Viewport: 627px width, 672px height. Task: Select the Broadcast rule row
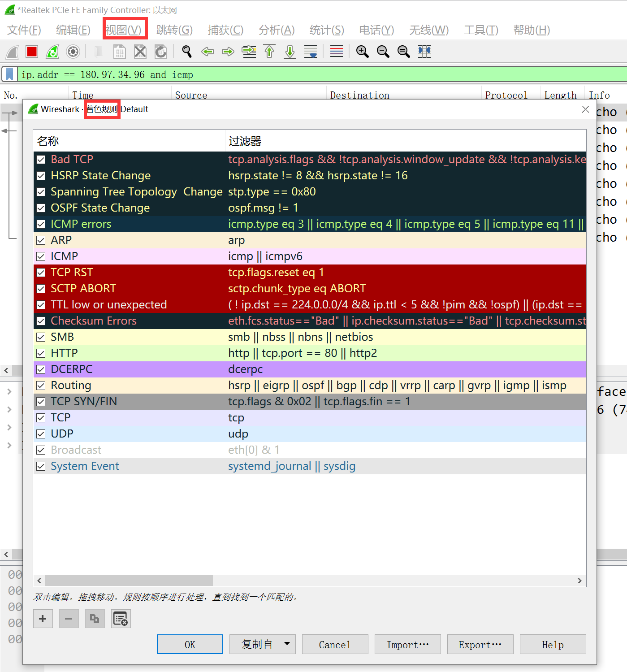[310, 450]
